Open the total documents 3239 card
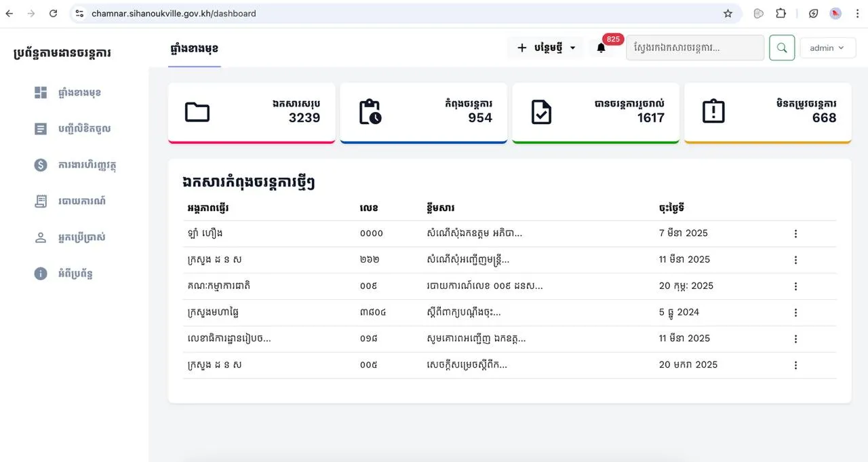This screenshot has width=868, height=462. click(x=252, y=113)
